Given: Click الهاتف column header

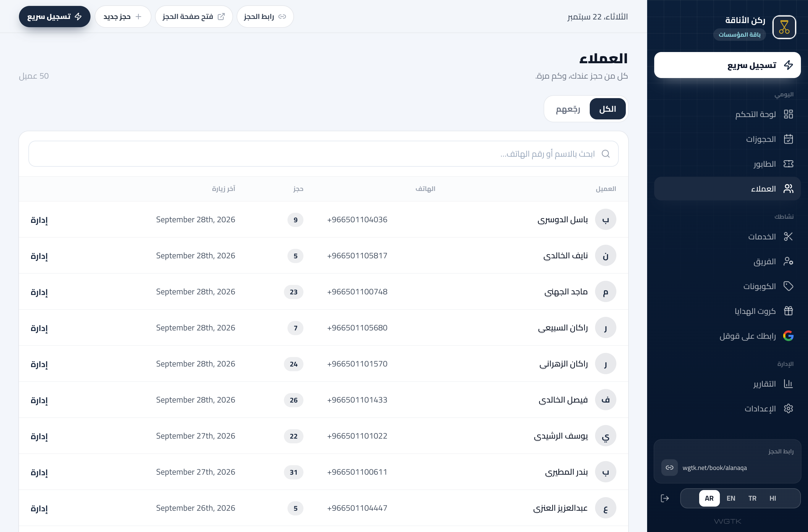Looking at the screenshot, I should [425, 189].
